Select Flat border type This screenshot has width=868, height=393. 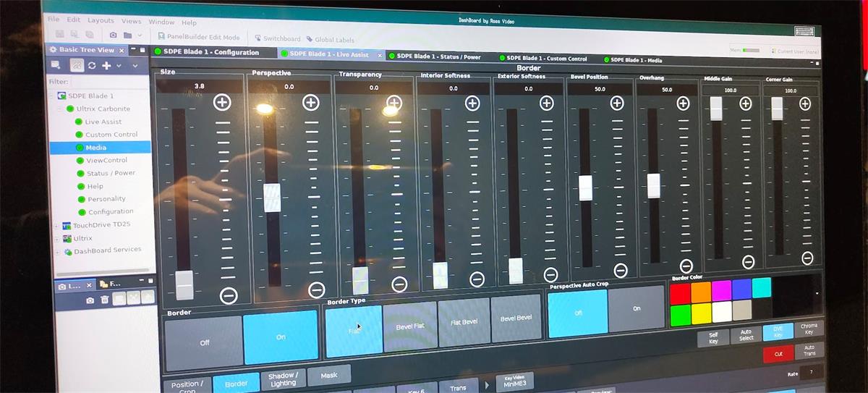click(354, 331)
